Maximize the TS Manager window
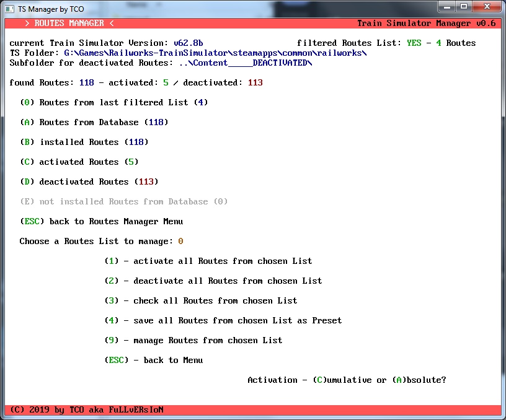The width and height of the screenshot is (506, 420). (464, 6)
